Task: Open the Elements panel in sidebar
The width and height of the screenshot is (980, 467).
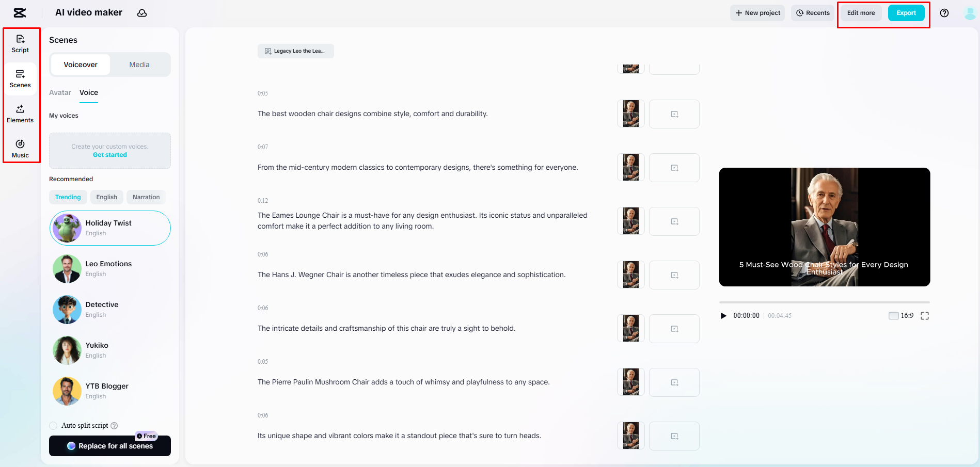Action: point(20,114)
